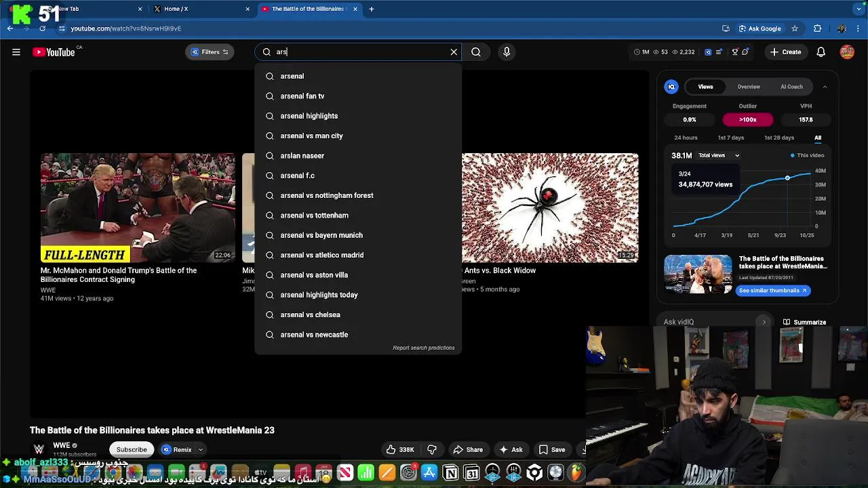Choose the 'arslan naseer' suggestion
Screen dimensions: 868x488
(358, 156)
